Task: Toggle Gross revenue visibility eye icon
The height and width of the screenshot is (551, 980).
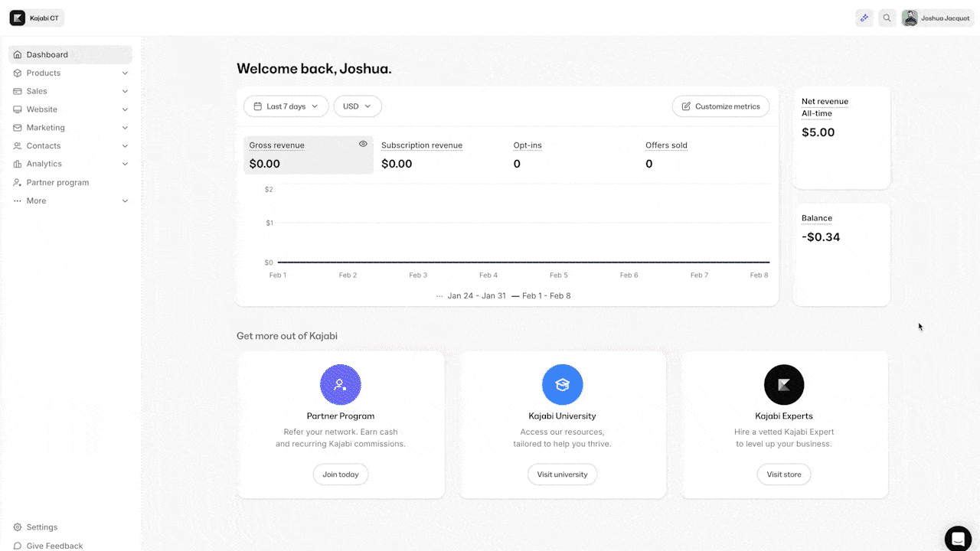Action: pyautogui.click(x=363, y=144)
